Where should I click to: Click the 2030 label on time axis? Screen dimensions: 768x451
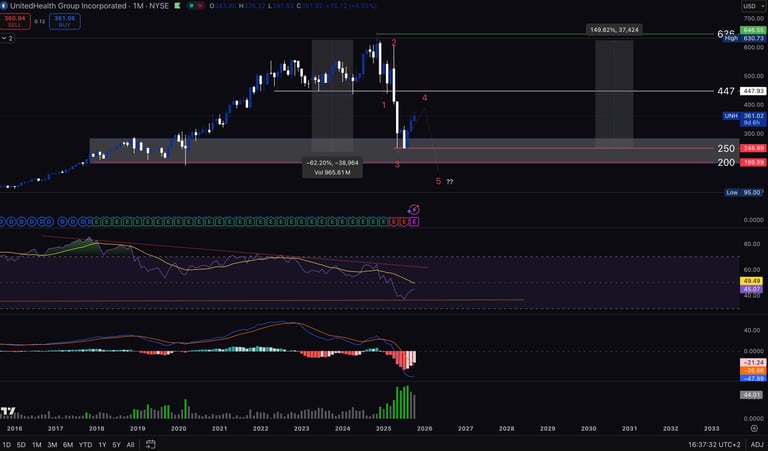pos(589,428)
